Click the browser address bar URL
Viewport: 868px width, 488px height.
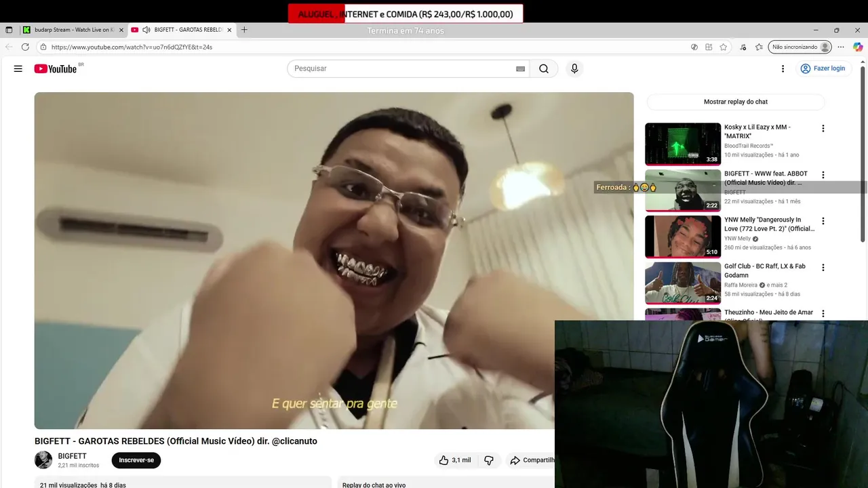pyautogui.click(x=132, y=47)
